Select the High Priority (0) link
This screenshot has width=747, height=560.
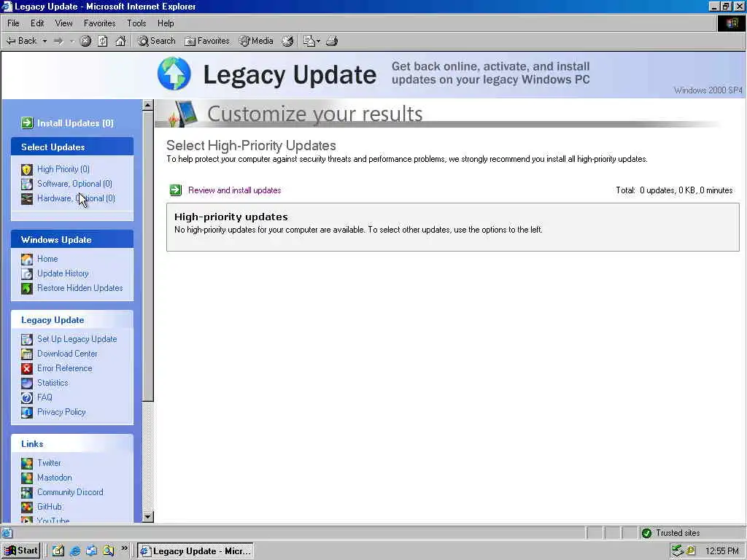click(63, 169)
